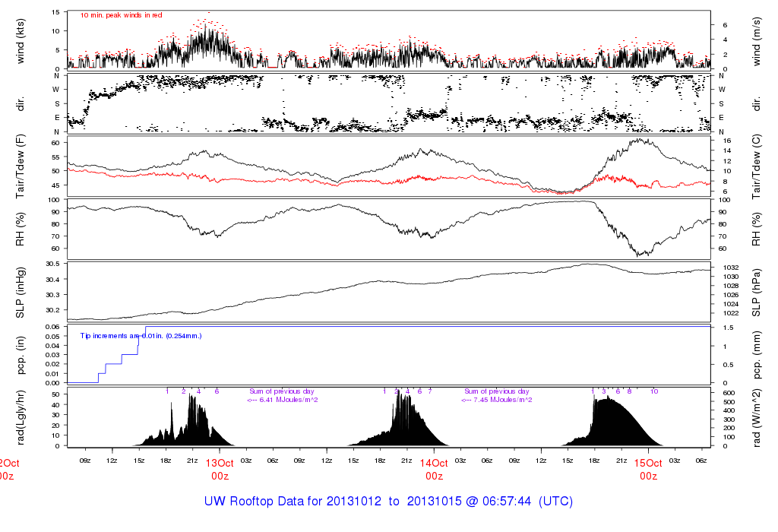778x532 pixels.
Task: Click the '30.5' SLP axis value
Action: [x=52, y=264]
